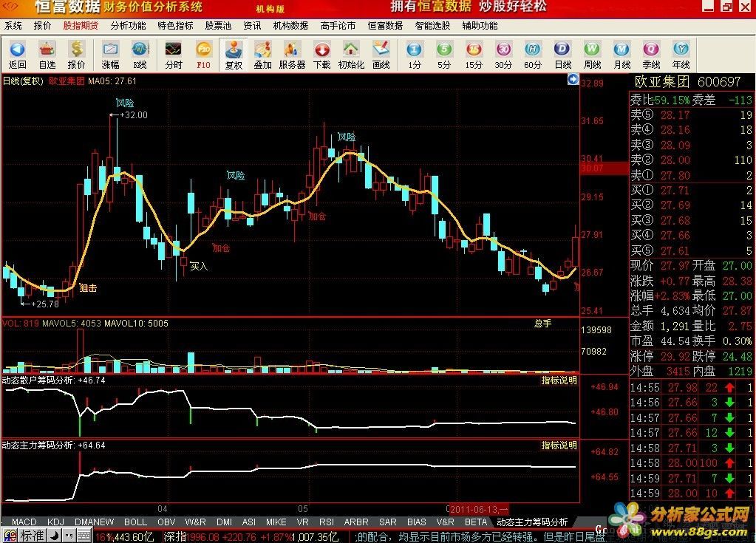Image resolution: width=756 pixels, height=543 pixels.
Task: Switch to 15分 period icon
Action: pos(474,55)
